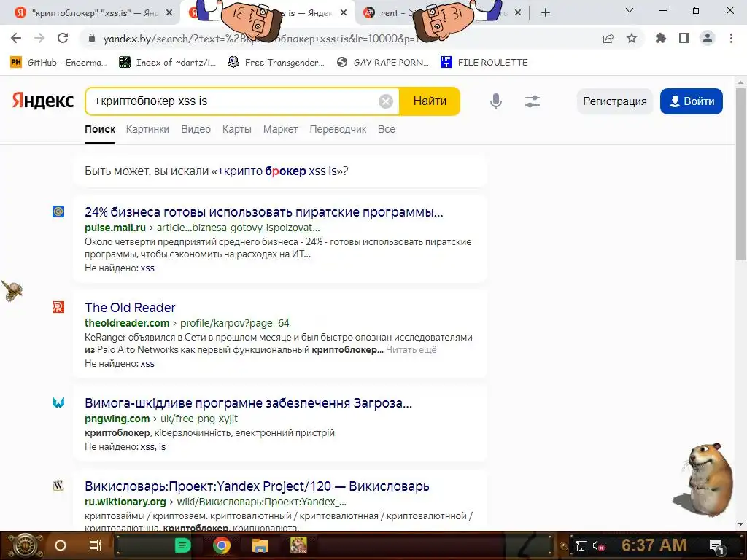Screen dimensions: 747x560
Task: Click the pngwing result favicon
Action: pos(58,402)
